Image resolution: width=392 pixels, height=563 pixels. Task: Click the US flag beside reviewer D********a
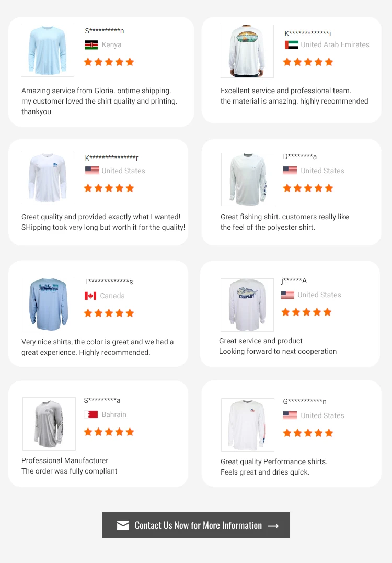(290, 171)
